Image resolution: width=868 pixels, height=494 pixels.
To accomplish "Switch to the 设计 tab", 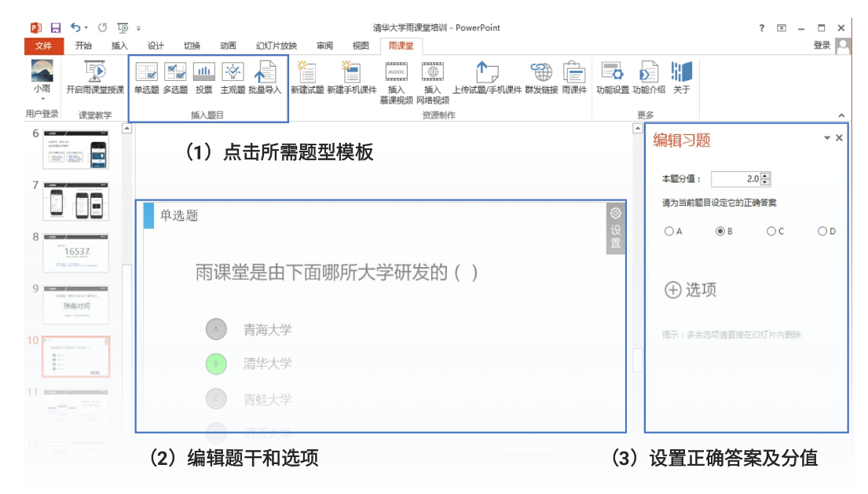I will coord(156,46).
